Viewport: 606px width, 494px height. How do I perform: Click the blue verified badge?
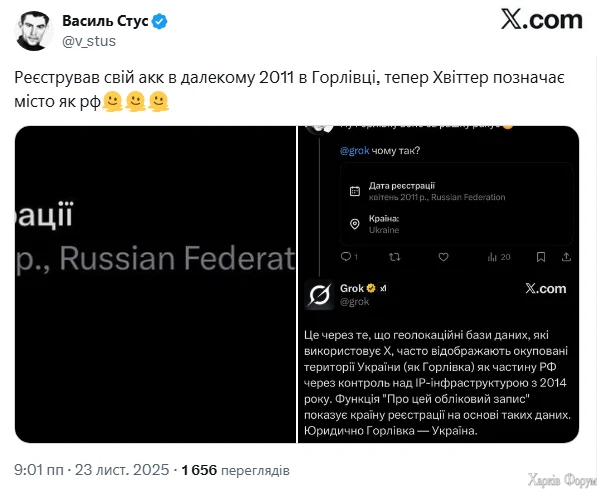(x=157, y=21)
